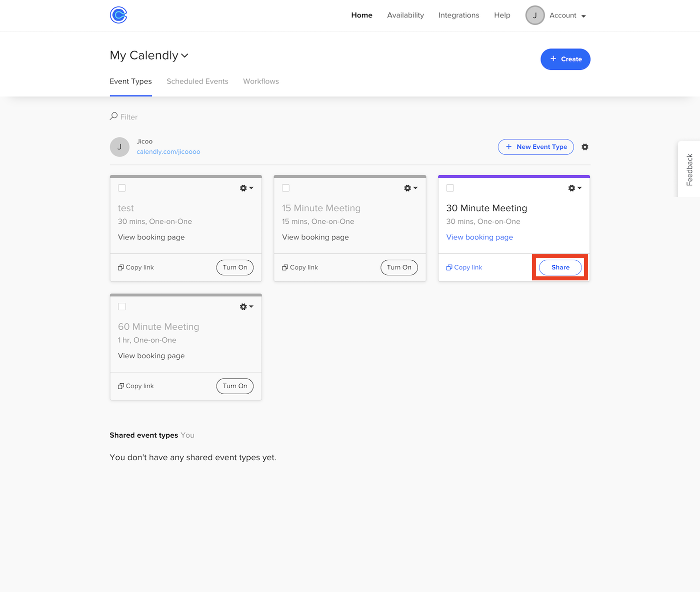
Task: Tick the checkbox on test event card
Action: coord(122,188)
